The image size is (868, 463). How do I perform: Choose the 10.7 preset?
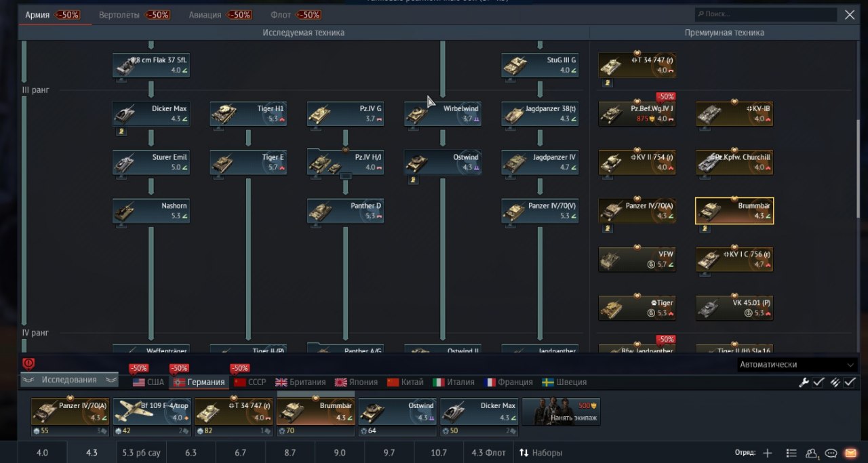click(x=439, y=453)
